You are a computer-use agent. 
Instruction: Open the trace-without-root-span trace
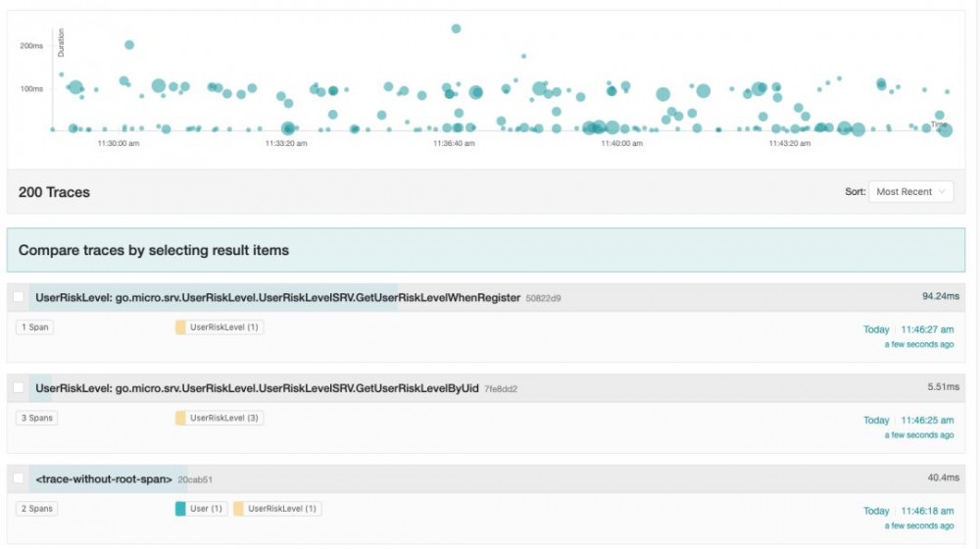click(104, 479)
